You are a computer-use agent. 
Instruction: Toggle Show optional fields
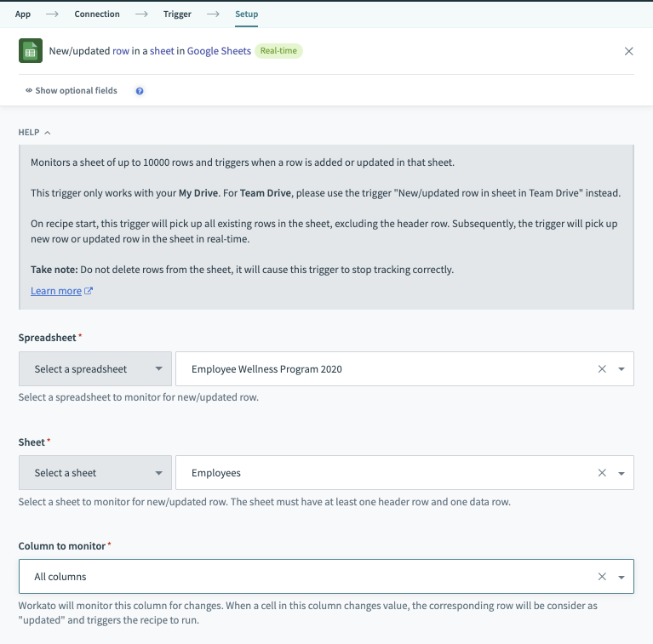(x=72, y=91)
